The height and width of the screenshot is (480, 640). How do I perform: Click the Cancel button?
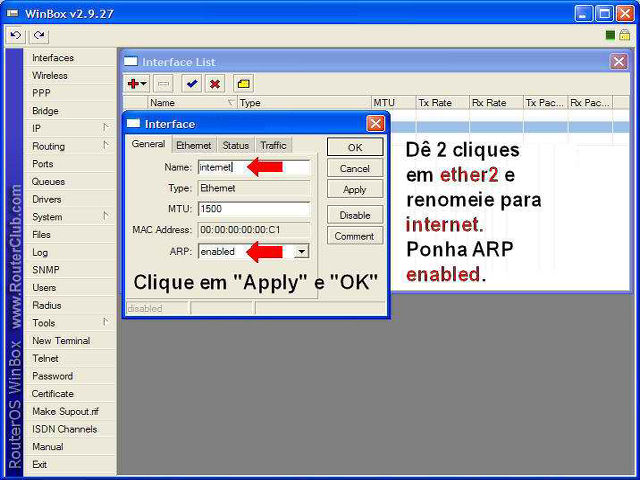tap(355, 168)
